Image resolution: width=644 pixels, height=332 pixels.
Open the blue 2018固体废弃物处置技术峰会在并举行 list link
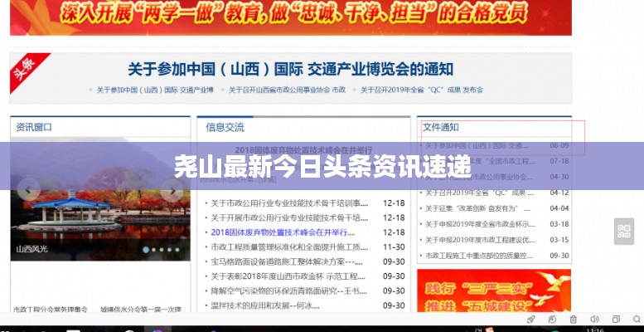point(283,232)
